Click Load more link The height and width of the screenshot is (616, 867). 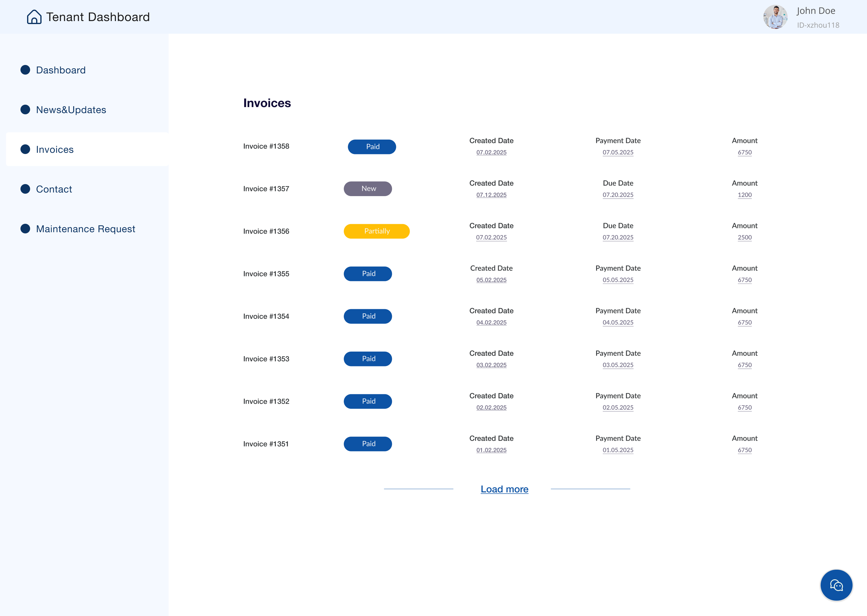pyautogui.click(x=504, y=489)
